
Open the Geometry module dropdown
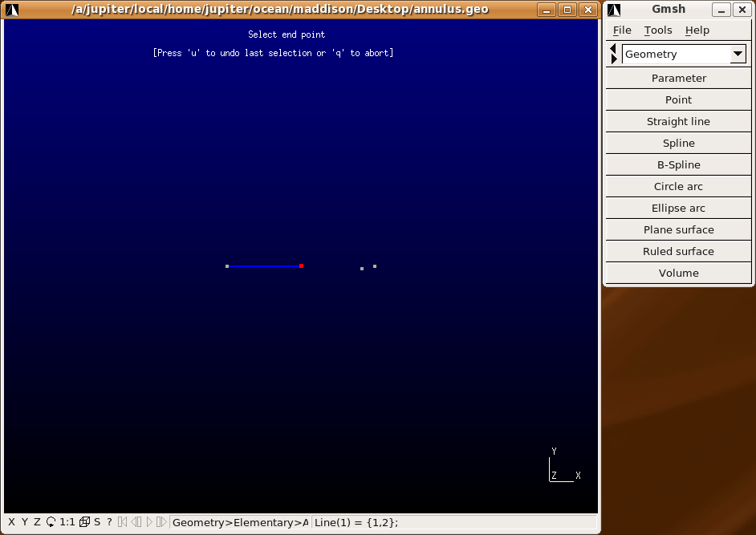[738, 55]
